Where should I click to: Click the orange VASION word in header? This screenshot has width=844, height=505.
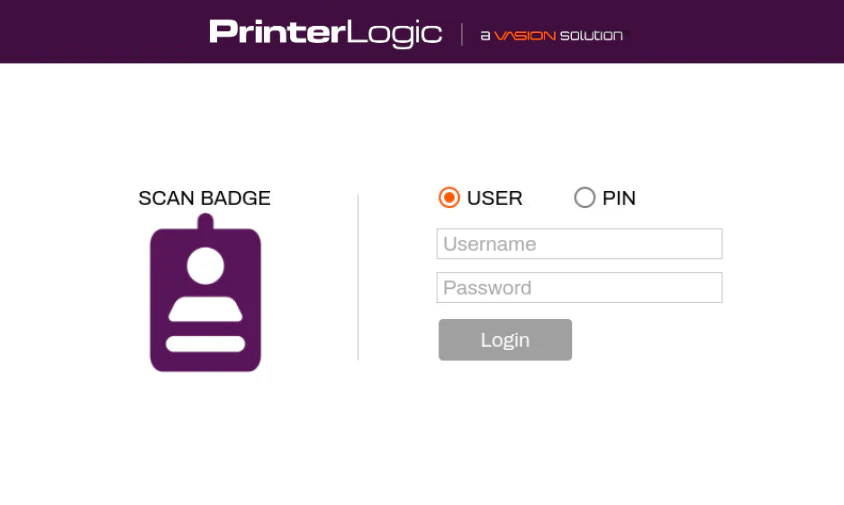click(525, 35)
